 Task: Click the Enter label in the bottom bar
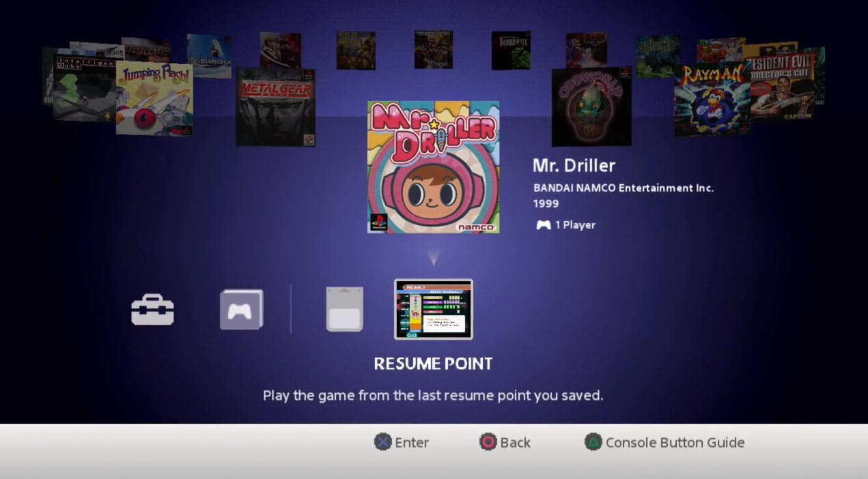pos(411,442)
